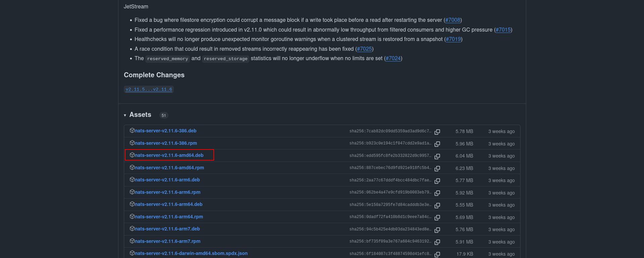Click the Assets count badge 51
This screenshot has height=258, width=644.
[x=164, y=115]
